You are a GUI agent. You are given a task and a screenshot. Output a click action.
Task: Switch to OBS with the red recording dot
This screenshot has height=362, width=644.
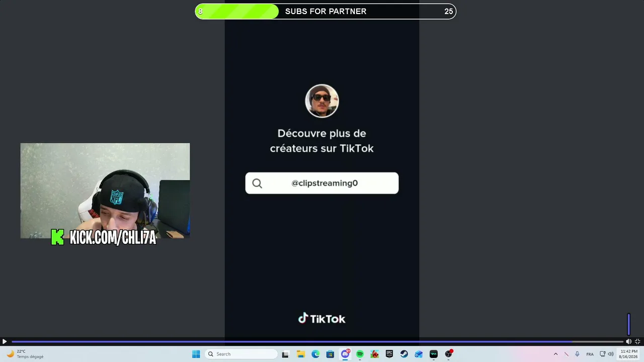449,354
